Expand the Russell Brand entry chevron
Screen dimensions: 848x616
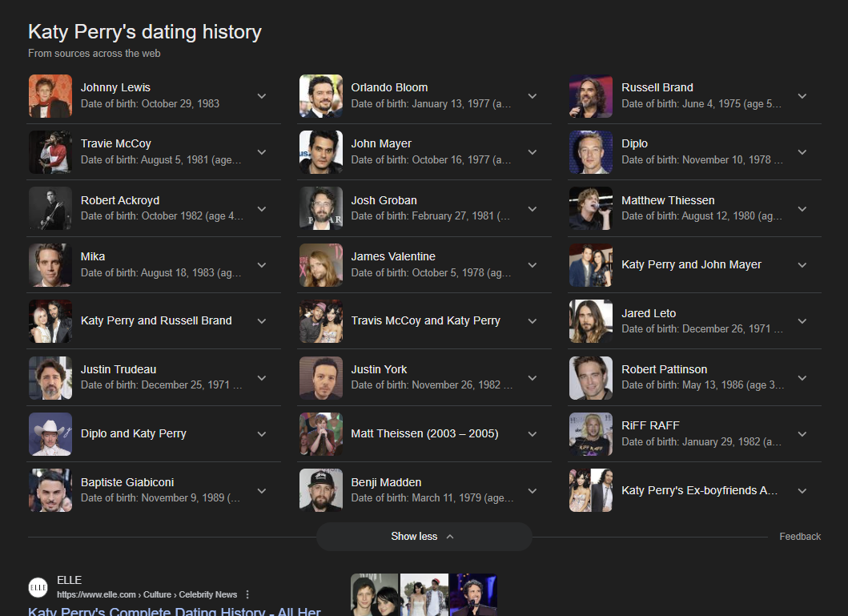802,96
